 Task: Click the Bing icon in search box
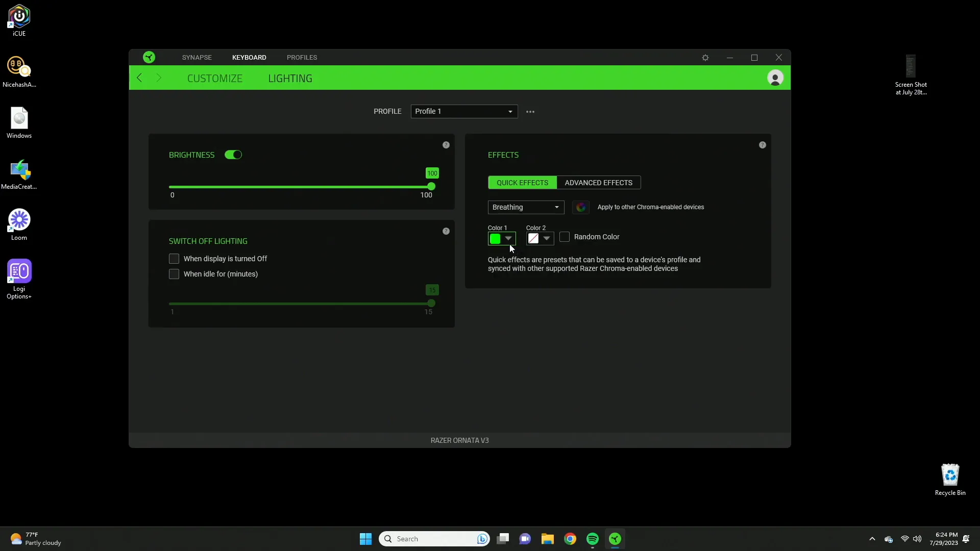click(x=482, y=539)
